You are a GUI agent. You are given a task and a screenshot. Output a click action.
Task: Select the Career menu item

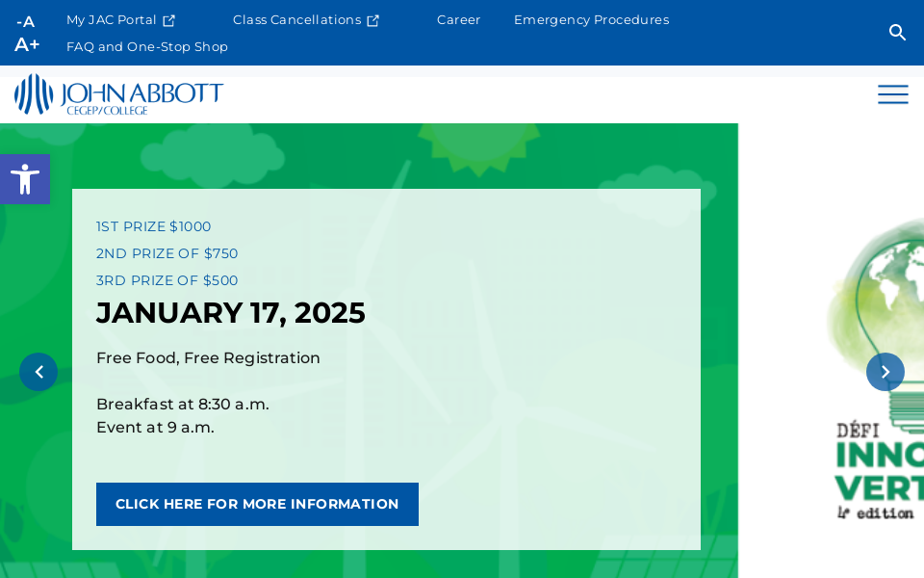458,20
